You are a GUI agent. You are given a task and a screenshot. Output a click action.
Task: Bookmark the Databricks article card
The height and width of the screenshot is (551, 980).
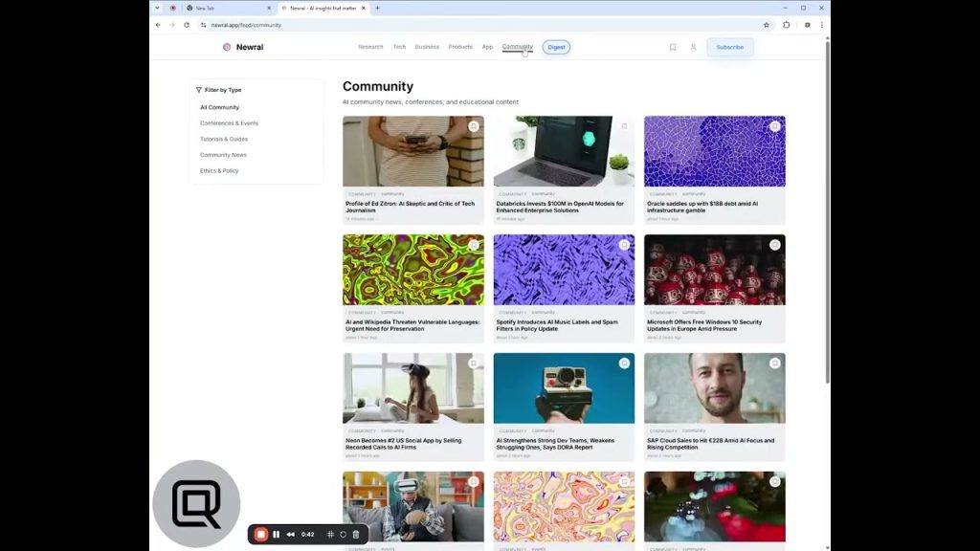click(x=624, y=126)
